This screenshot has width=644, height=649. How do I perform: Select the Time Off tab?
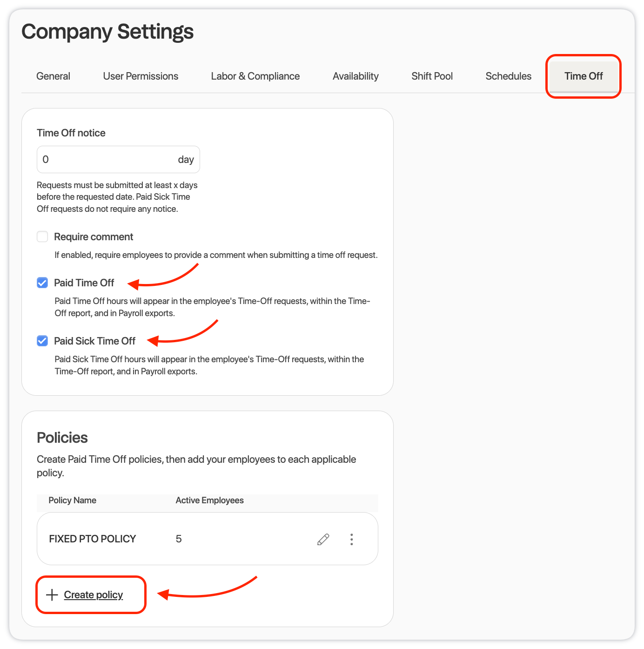(x=583, y=76)
